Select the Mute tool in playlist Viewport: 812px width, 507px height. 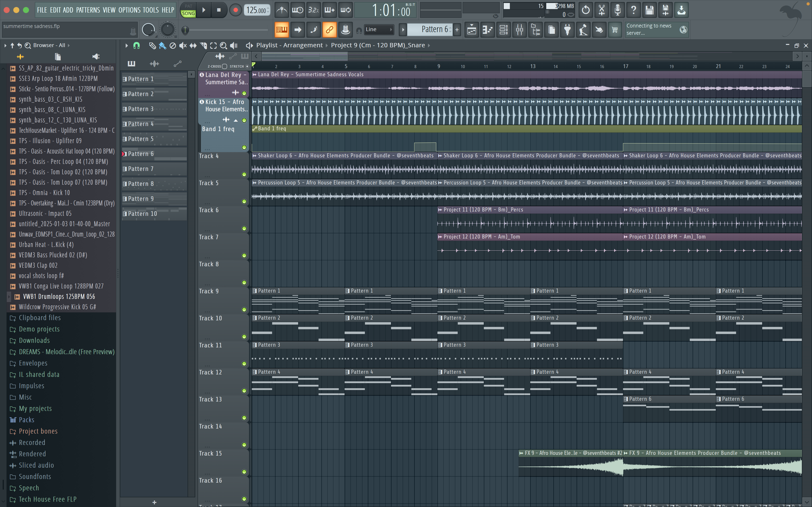(182, 46)
